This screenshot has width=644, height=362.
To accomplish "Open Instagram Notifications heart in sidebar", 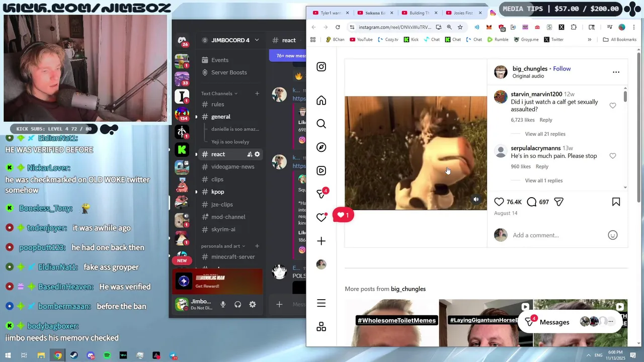I will click(x=321, y=217).
